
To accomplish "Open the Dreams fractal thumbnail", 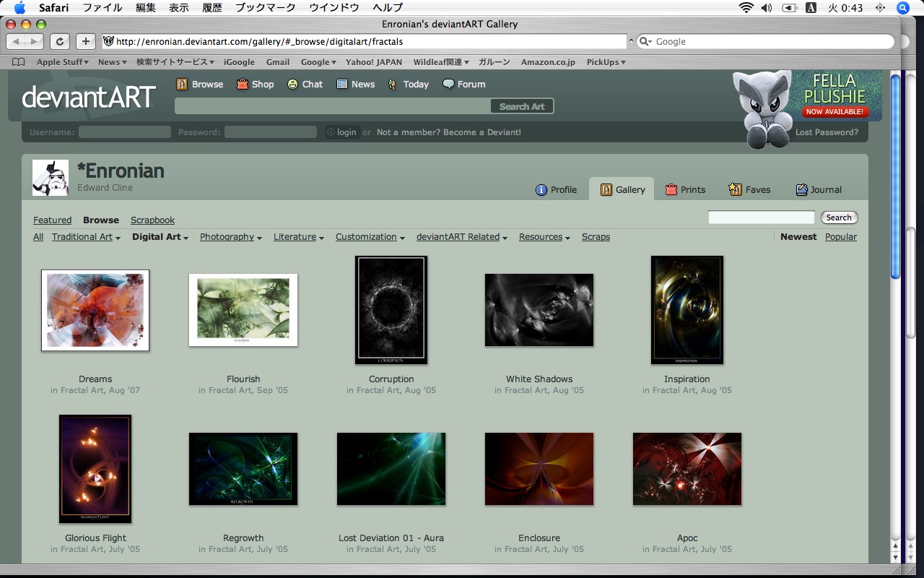I will (x=95, y=311).
